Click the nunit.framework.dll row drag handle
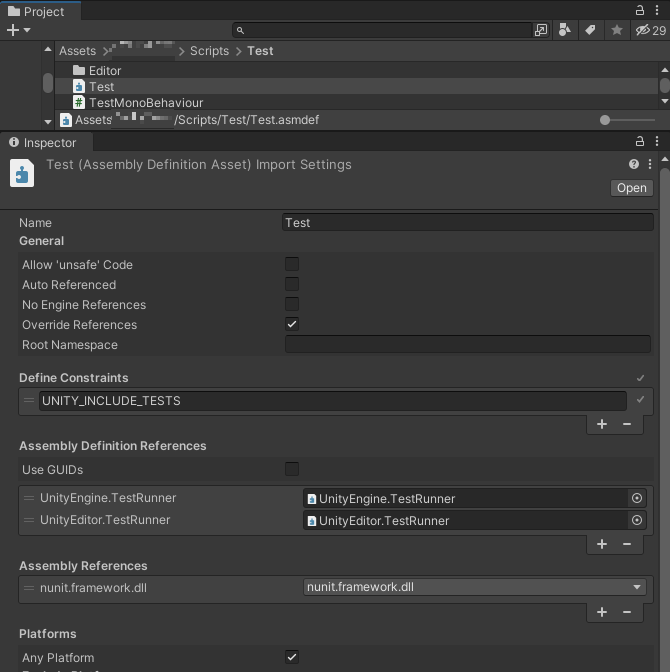The image size is (670, 672). coord(29,588)
